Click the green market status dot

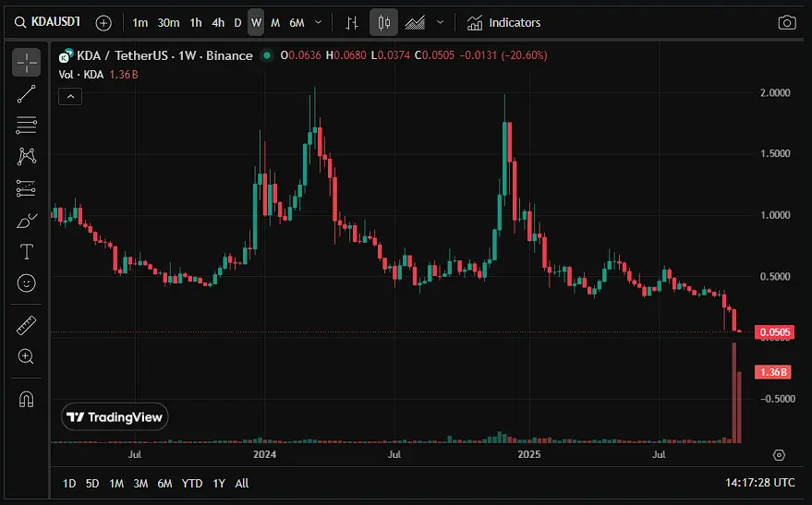coord(267,55)
